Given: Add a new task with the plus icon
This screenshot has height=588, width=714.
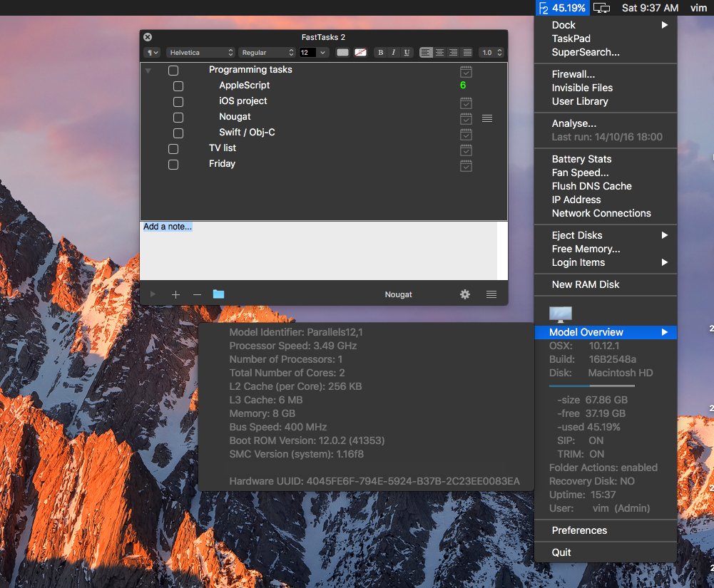Looking at the screenshot, I should (175, 294).
